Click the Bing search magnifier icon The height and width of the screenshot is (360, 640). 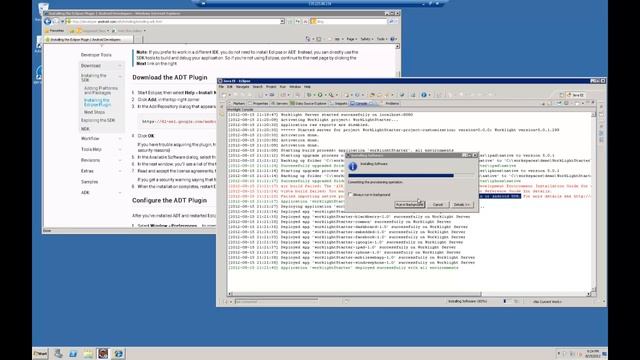click(391, 21)
